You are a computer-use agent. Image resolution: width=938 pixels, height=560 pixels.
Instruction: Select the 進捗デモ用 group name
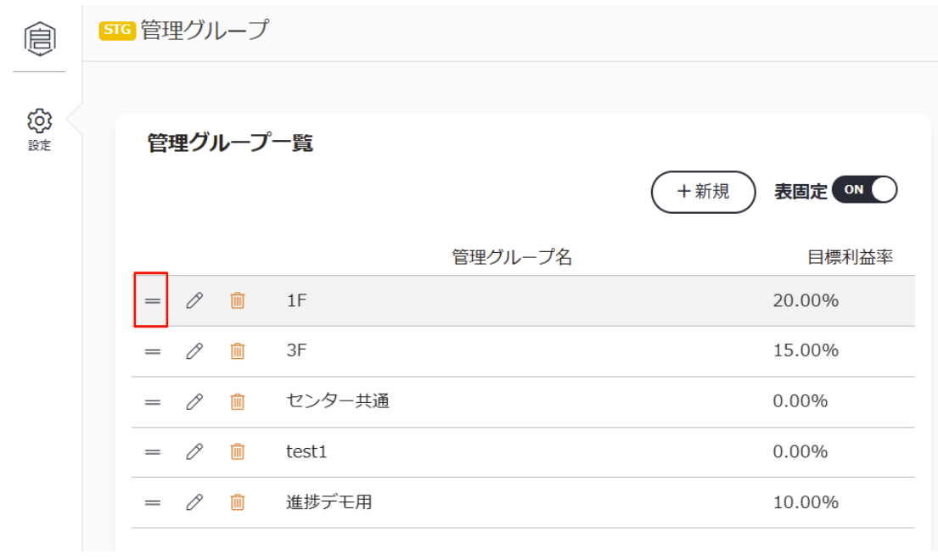click(329, 502)
